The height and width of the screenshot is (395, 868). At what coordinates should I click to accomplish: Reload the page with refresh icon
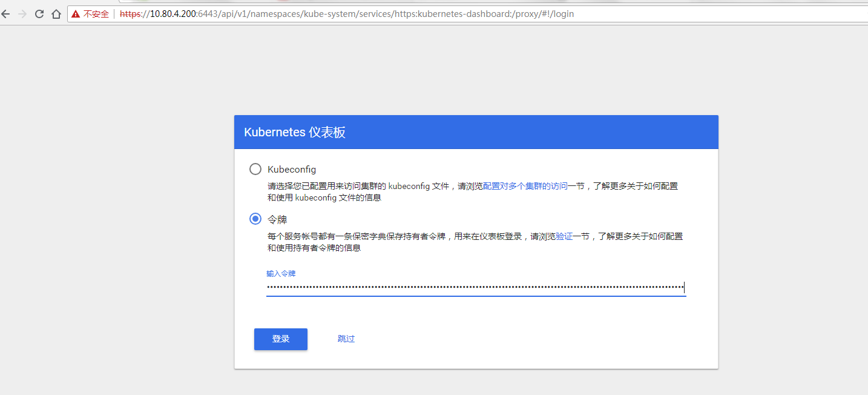(39, 14)
